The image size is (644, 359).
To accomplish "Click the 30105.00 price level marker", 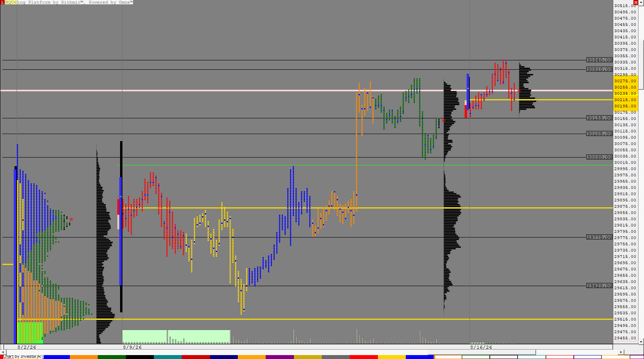I will 599,134.
